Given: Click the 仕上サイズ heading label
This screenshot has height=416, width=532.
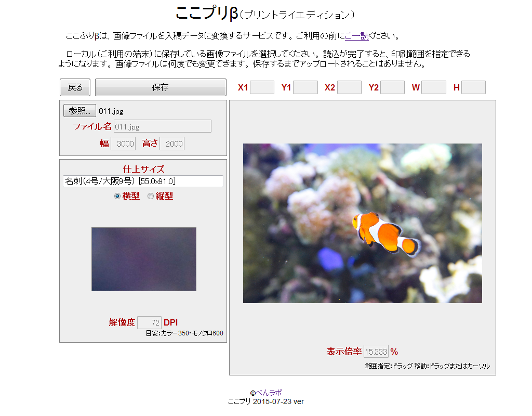Looking at the screenshot, I should [x=143, y=169].
